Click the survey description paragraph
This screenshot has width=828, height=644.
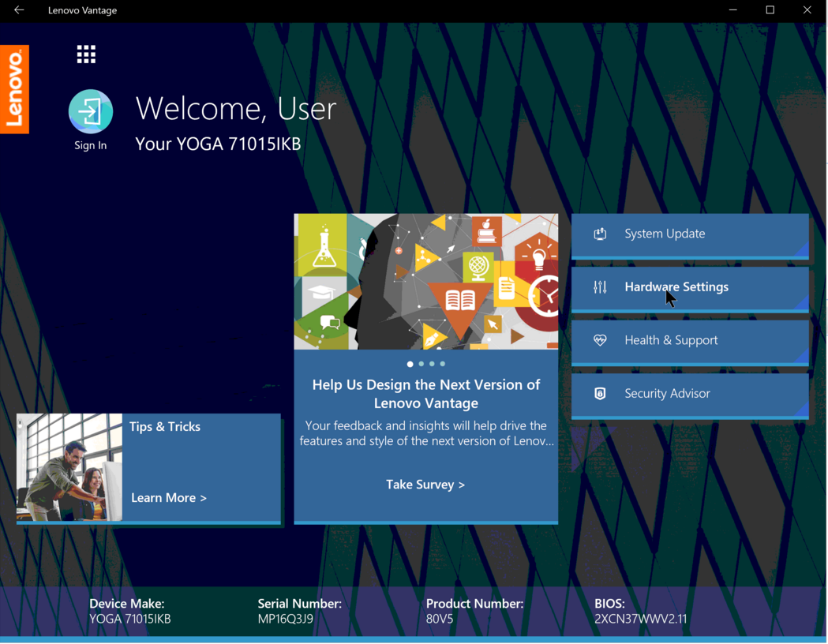pos(426,433)
